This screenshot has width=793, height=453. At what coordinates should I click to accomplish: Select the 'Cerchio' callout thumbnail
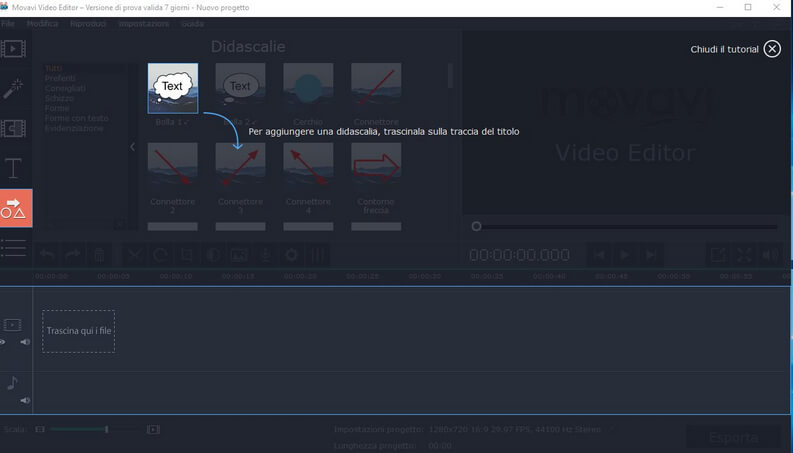[308, 88]
